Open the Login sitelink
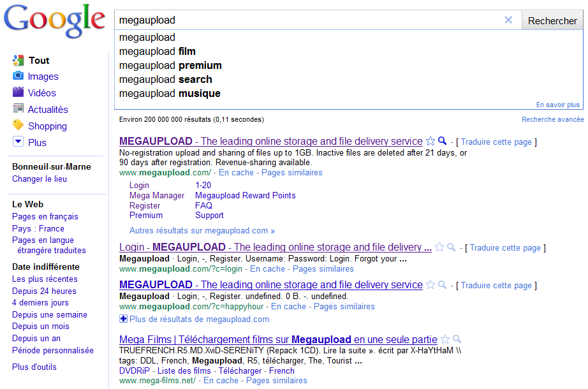This screenshot has width=588, height=389. [x=139, y=186]
